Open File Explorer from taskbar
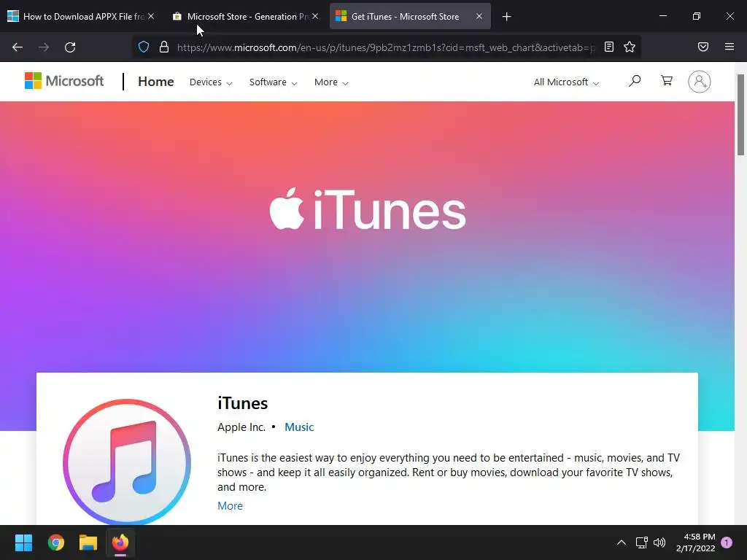 pyautogui.click(x=88, y=542)
